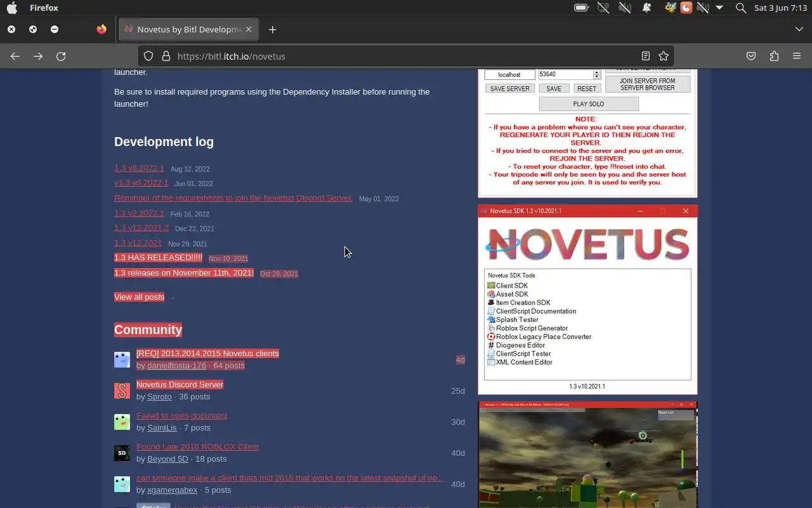Open the Found Late 2016 ROBLOX Client topic

[x=197, y=446]
